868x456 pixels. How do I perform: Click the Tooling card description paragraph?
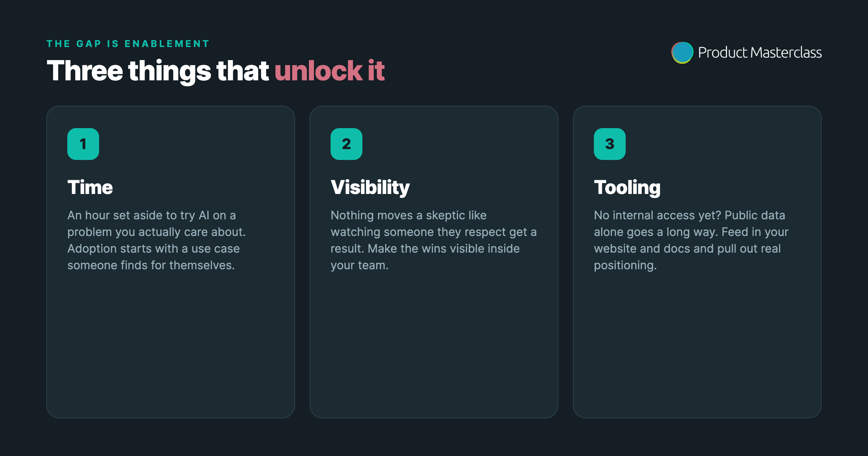coord(691,240)
